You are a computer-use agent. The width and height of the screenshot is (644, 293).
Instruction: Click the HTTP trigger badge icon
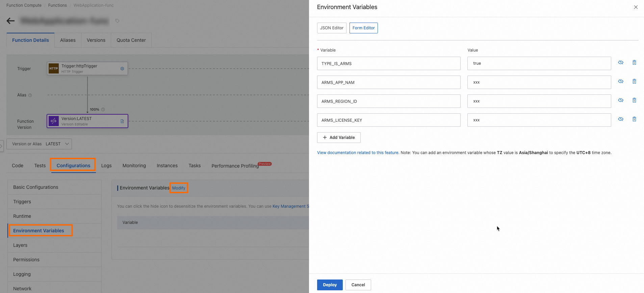pos(54,68)
